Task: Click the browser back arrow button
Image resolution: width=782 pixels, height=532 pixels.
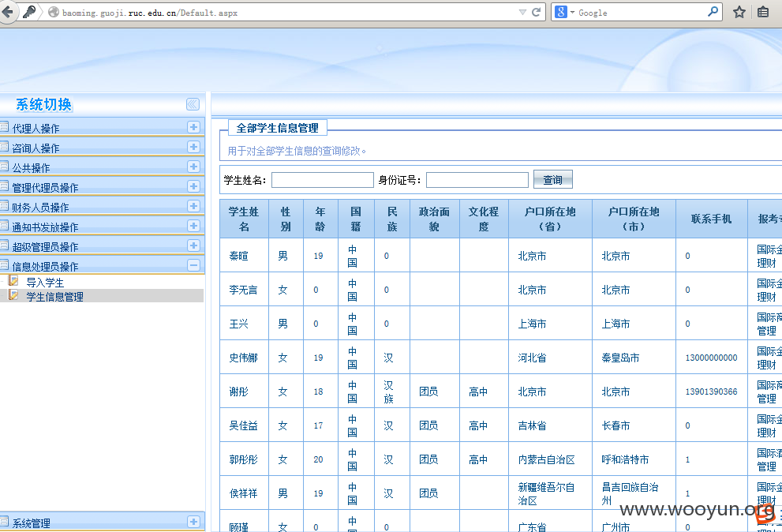Action: 7,12
